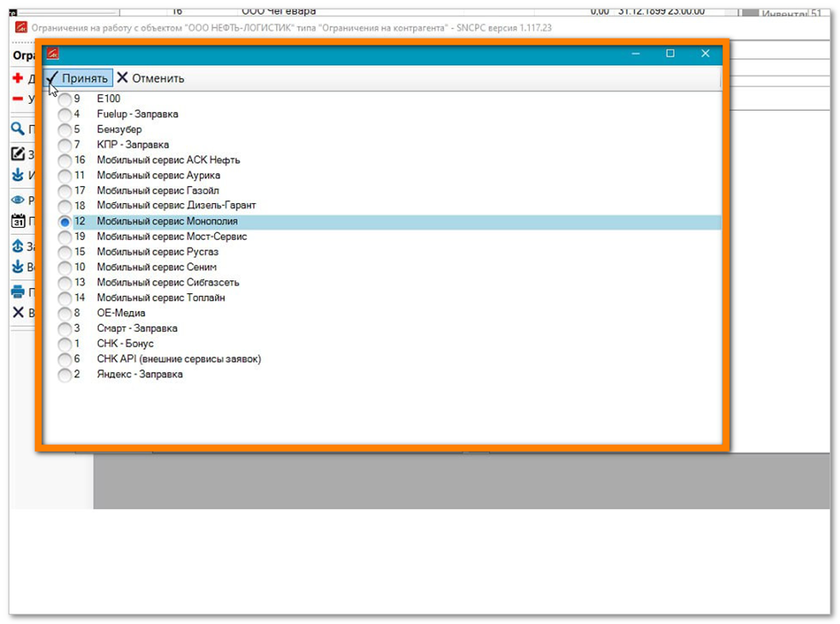Choose radio for Мобильный сервис Аурика
840x624 pixels.
65,175
